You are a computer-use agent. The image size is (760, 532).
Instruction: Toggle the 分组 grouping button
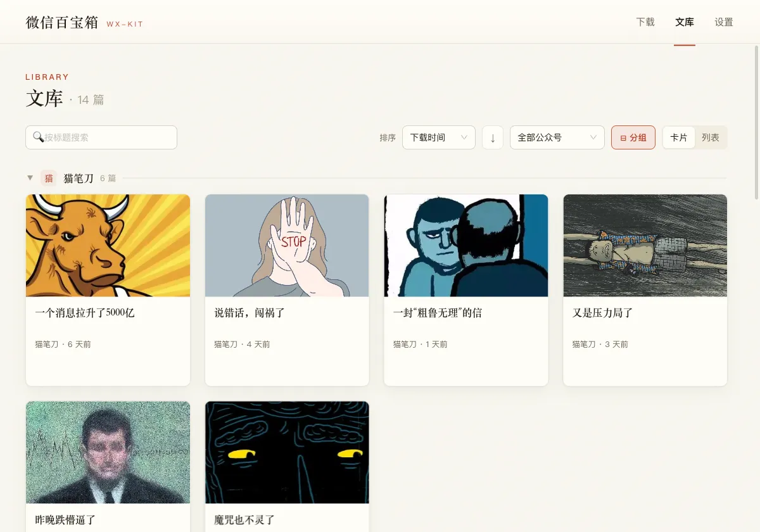click(633, 137)
